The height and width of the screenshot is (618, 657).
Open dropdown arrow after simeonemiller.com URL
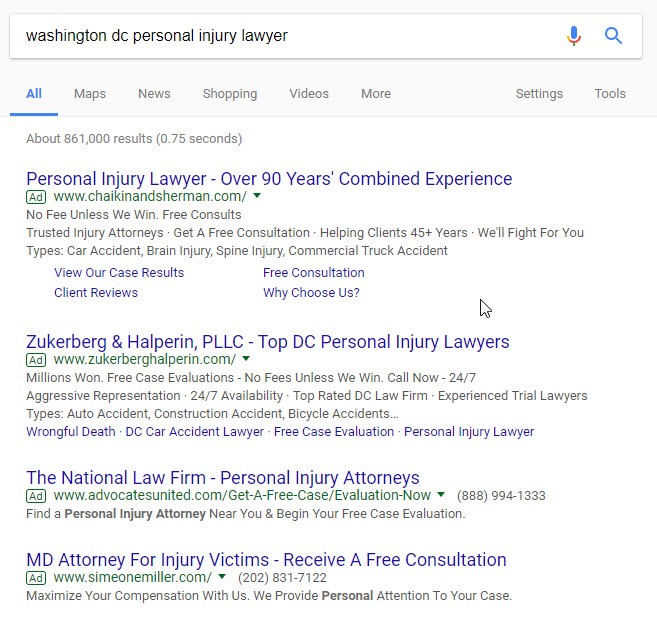222,577
